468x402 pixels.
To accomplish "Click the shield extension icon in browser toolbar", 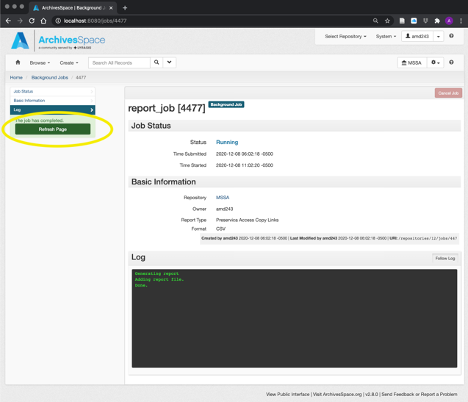I will click(425, 21).
